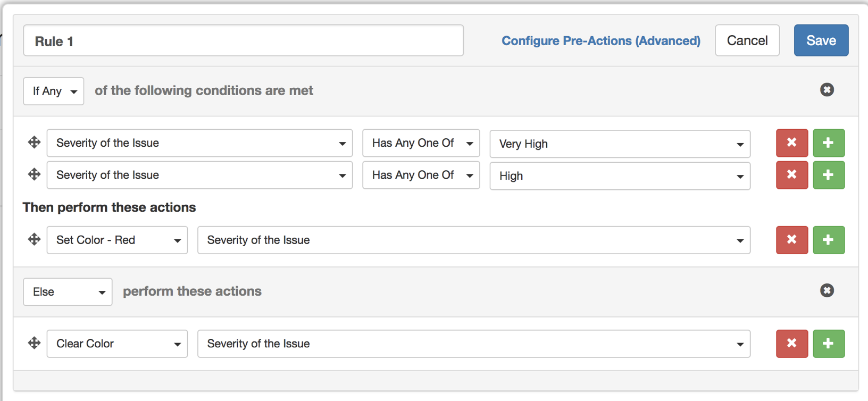Add an action below Set Color - Red
The height and width of the screenshot is (401, 868).
(828, 240)
